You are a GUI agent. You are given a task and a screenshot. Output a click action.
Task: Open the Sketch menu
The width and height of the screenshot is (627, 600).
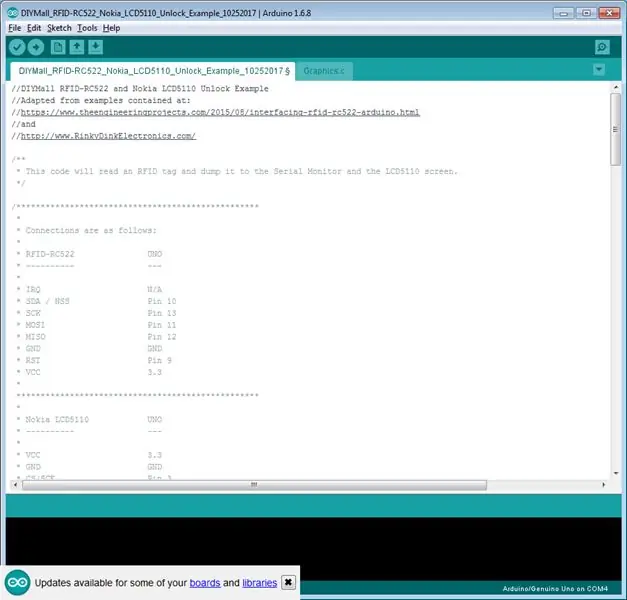pos(59,28)
